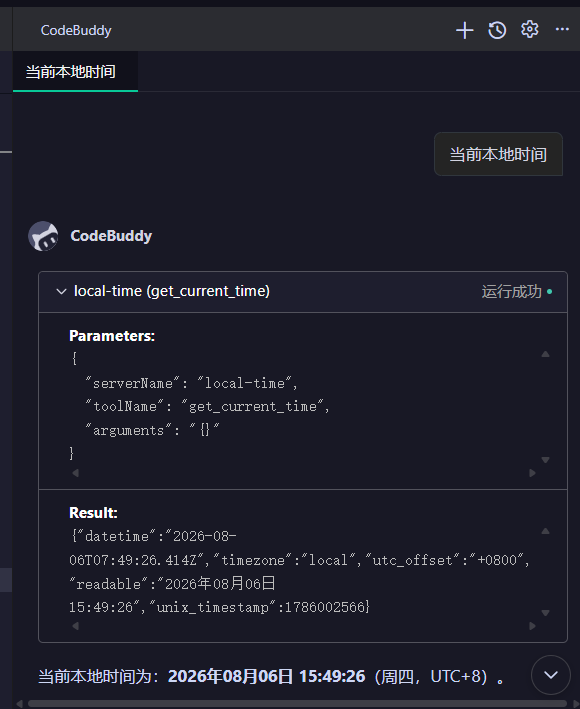Click Parameters box right scroll arrow
This screenshot has width=580, height=709.
pyautogui.click(x=532, y=473)
